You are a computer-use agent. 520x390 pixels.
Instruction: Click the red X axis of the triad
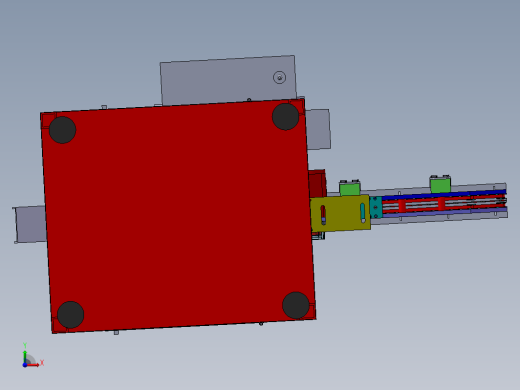pos(34,365)
